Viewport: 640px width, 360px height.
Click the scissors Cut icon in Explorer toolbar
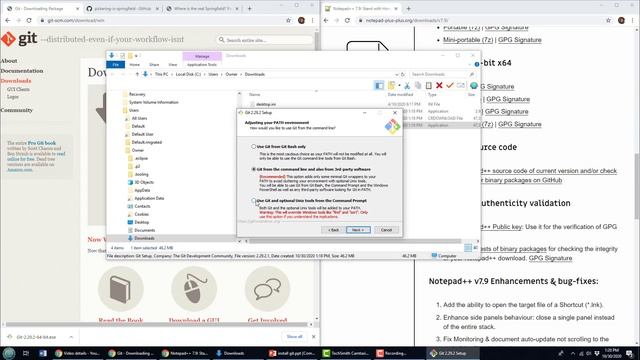pyautogui.click(x=407, y=85)
